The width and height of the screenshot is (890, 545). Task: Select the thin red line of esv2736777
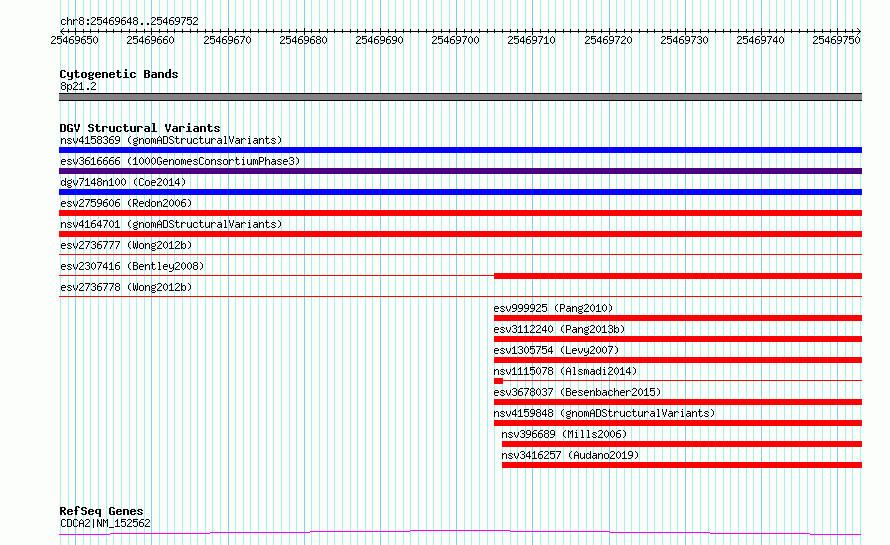460,254
